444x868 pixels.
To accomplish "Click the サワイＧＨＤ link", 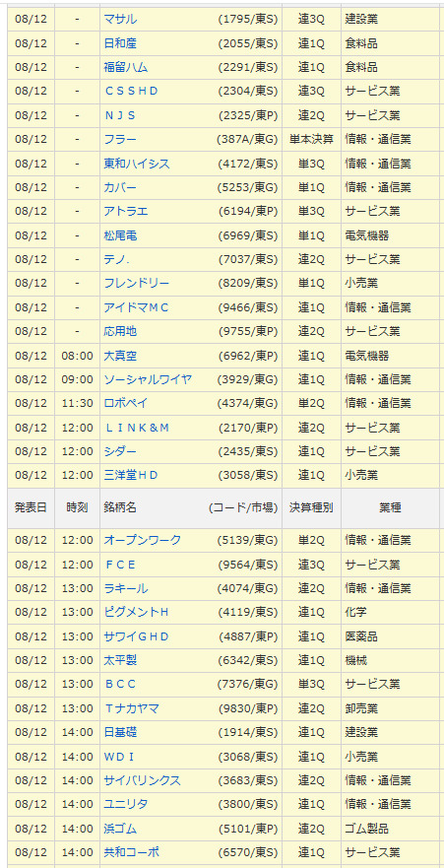I will point(137,636).
